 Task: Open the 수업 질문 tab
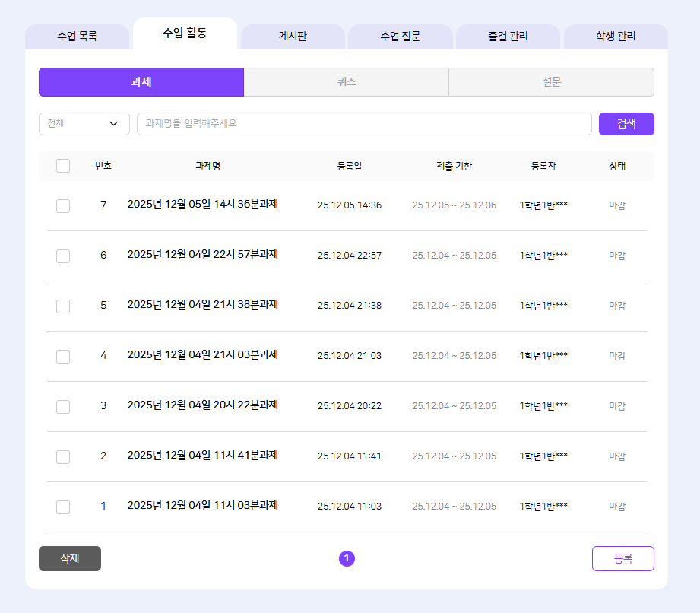pos(400,37)
